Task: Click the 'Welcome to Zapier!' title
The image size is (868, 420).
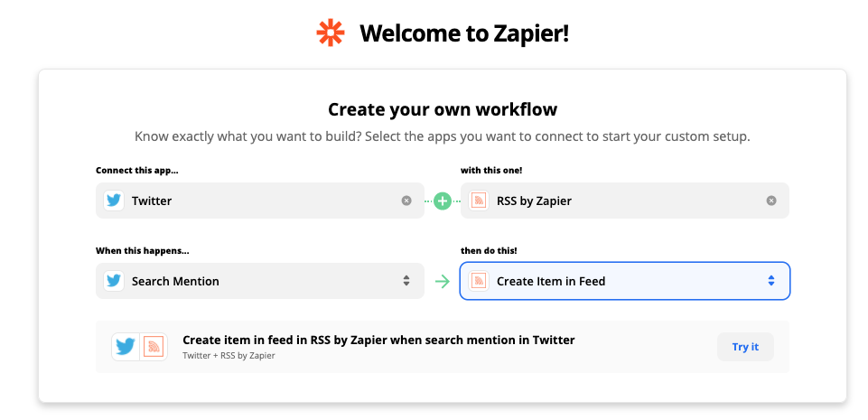Action: [x=464, y=33]
